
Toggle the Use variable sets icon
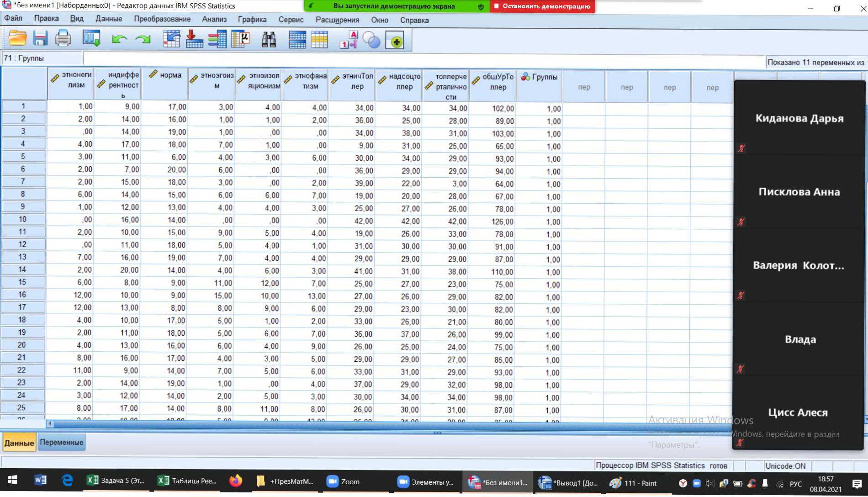[x=371, y=39]
